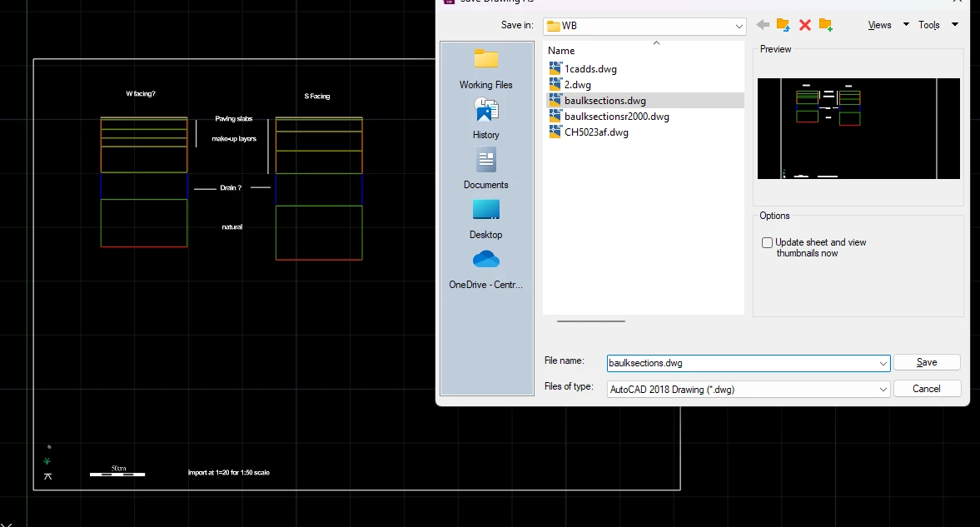Viewport: 980px width, 527px height.
Task: Open the Working Files shortcut
Action: coord(485,69)
